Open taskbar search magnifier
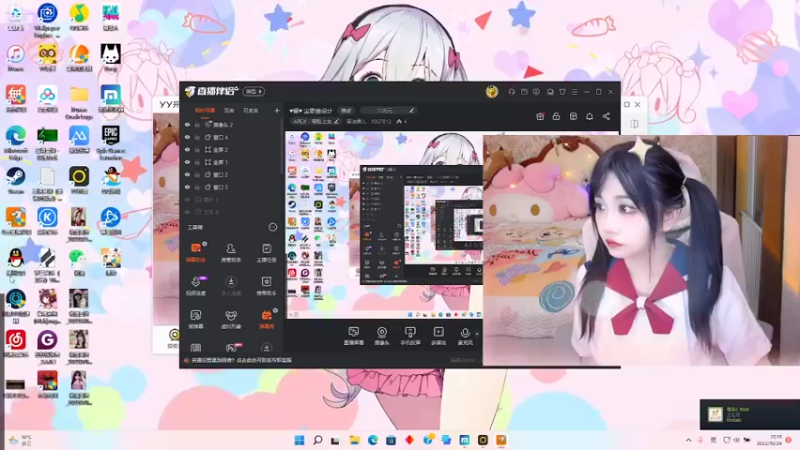The width and height of the screenshot is (800, 450). (x=317, y=440)
